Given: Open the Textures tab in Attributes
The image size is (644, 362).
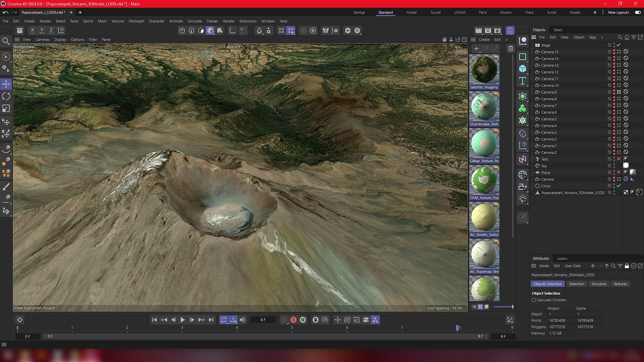Looking at the screenshot, I should tap(620, 284).
